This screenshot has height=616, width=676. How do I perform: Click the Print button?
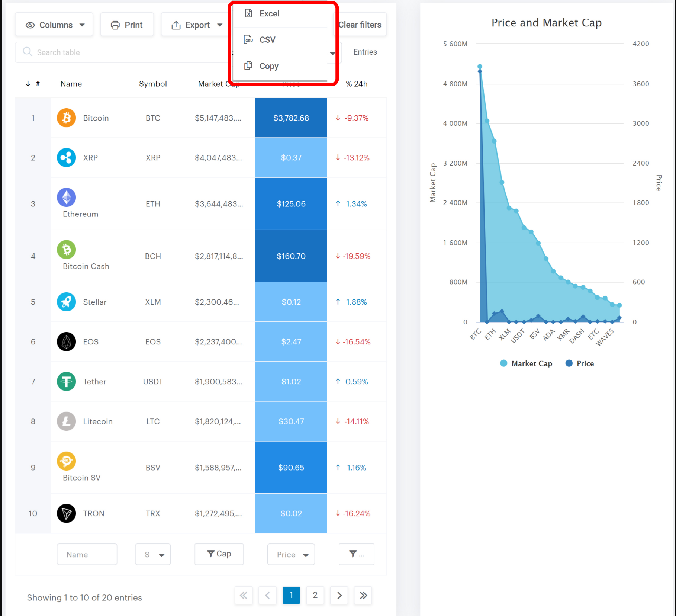point(127,25)
